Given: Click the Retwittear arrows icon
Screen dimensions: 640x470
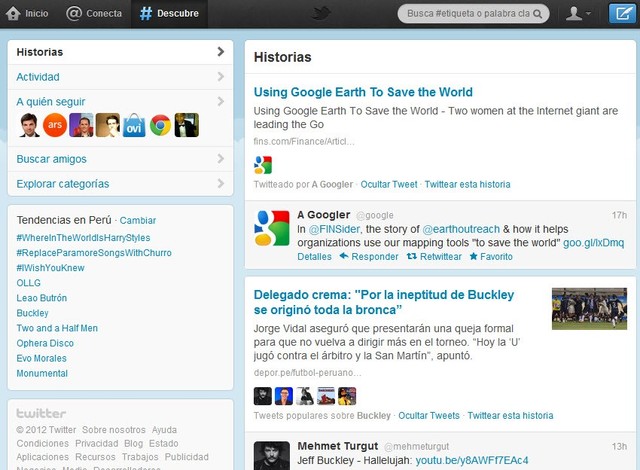Looking at the screenshot, I should coord(411,256).
